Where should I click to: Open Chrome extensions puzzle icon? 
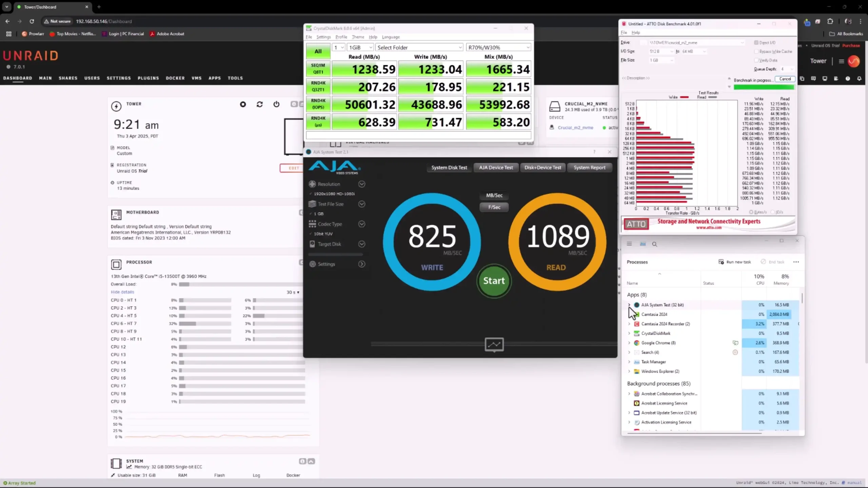pyautogui.click(x=830, y=21)
